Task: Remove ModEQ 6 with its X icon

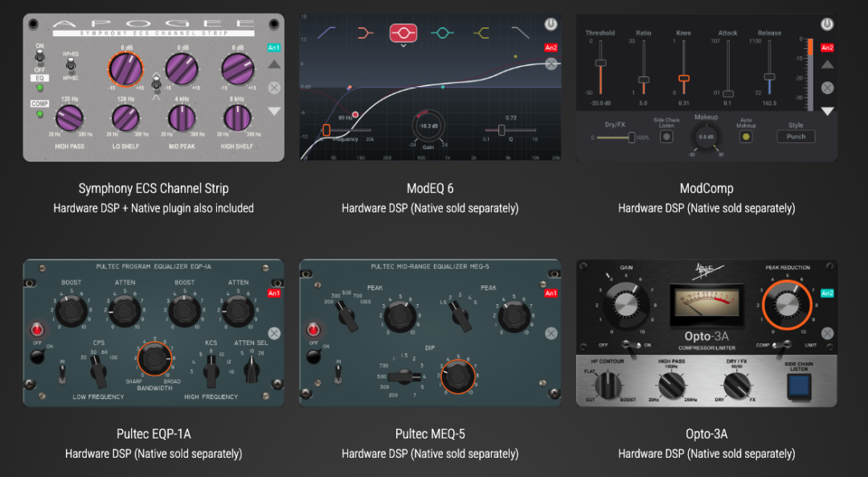Action: click(x=551, y=64)
